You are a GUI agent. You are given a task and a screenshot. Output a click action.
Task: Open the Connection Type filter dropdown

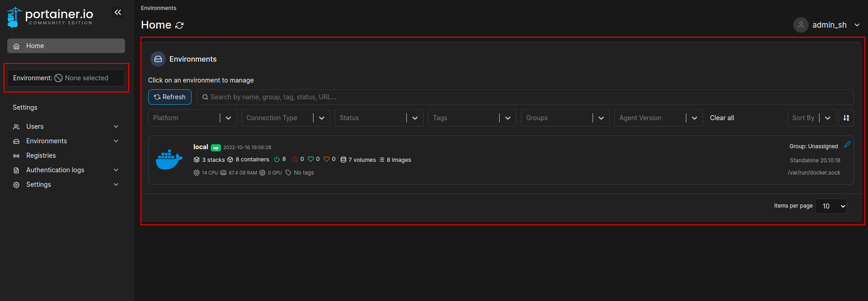285,118
